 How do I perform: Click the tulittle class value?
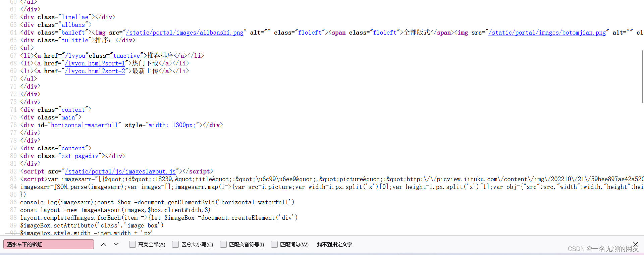(x=75, y=40)
